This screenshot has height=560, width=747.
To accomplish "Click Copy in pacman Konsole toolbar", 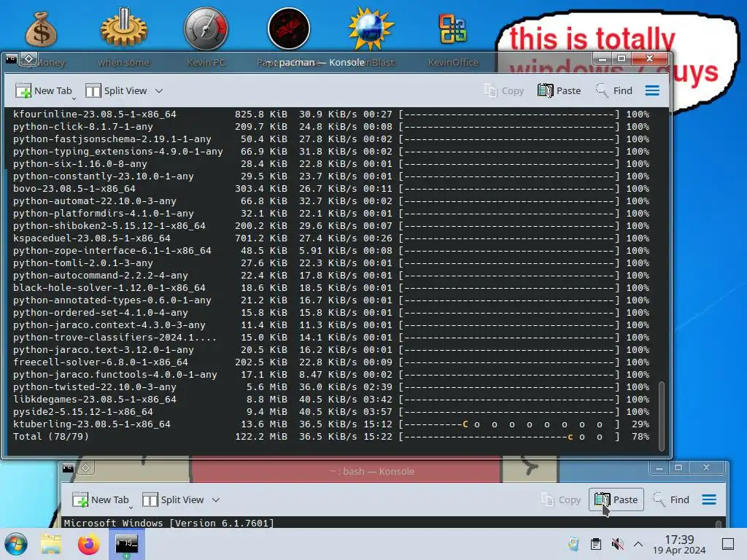I will click(x=504, y=90).
